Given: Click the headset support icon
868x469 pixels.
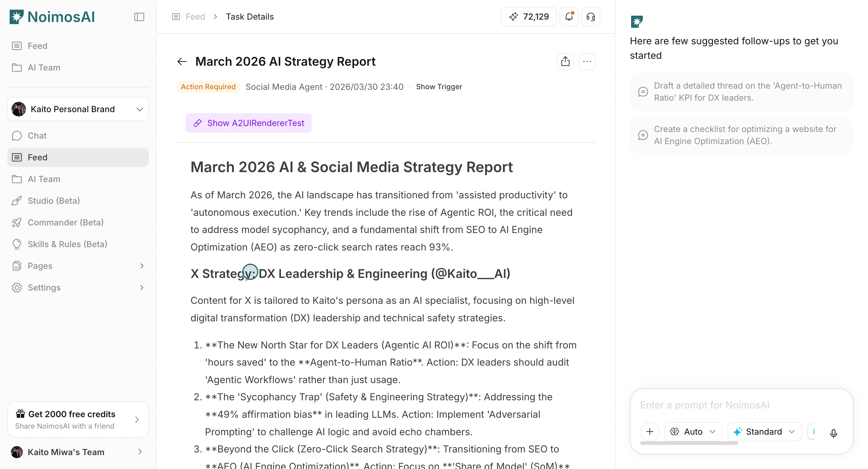Looking at the screenshot, I should [591, 17].
